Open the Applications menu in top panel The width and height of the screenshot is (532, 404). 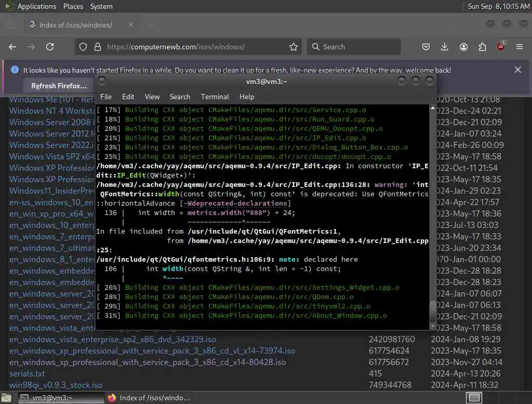click(37, 6)
